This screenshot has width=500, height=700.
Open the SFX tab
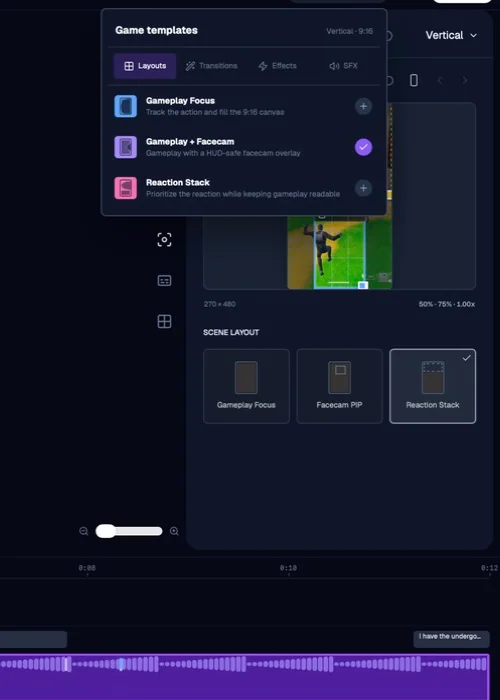(343, 66)
